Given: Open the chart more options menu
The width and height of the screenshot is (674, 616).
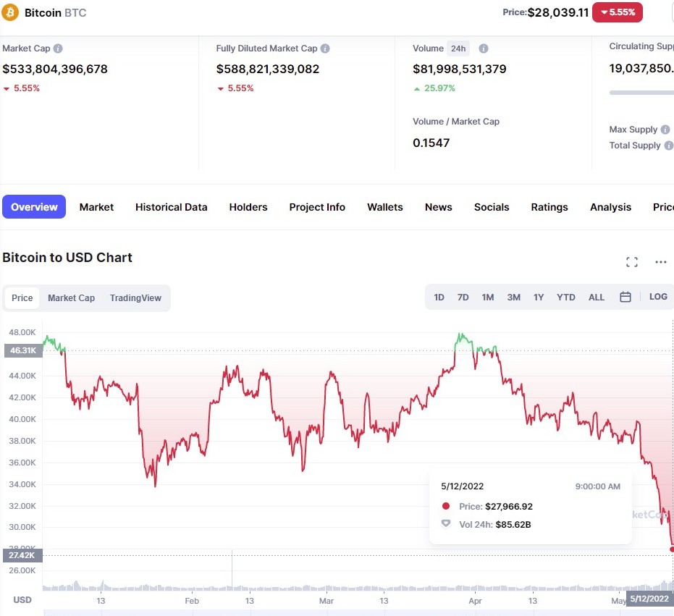Looking at the screenshot, I should pos(661,262).
